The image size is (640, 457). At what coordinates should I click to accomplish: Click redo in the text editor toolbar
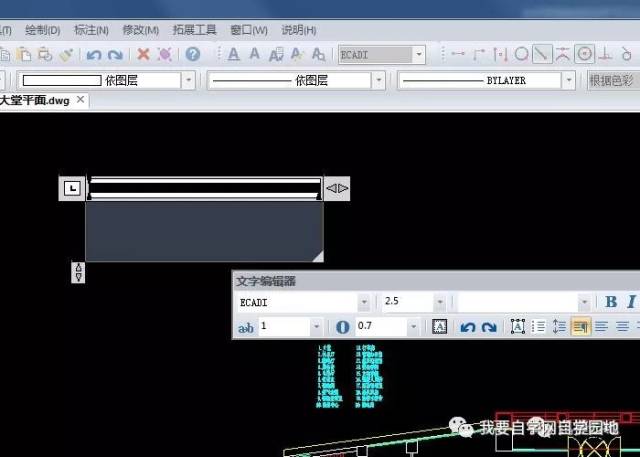coord(489,327)
